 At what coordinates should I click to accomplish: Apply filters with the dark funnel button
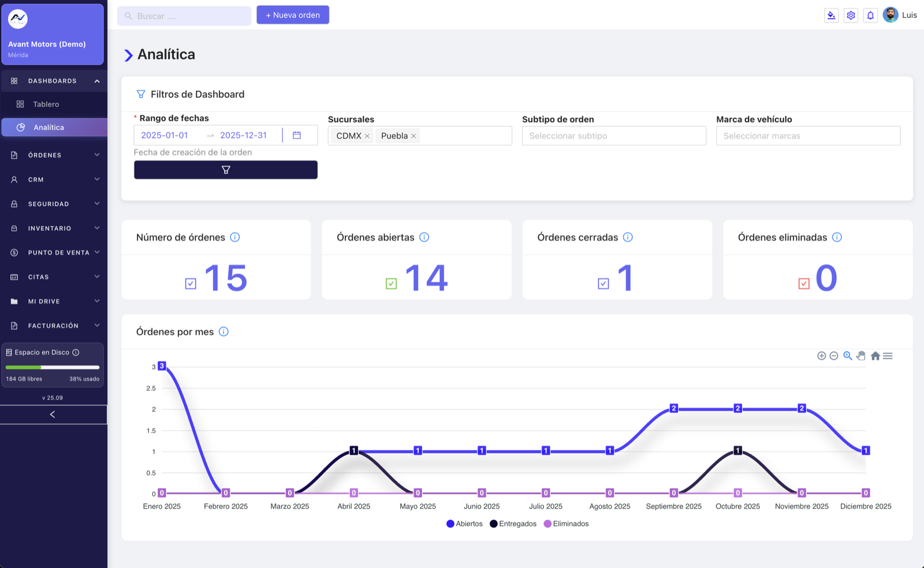click(226, 170)
